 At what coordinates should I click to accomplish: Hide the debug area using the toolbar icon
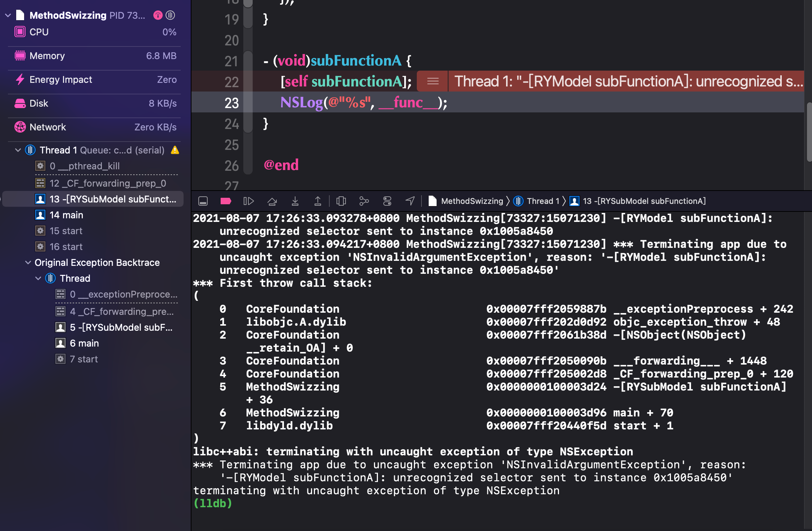(x=203, y=201)
